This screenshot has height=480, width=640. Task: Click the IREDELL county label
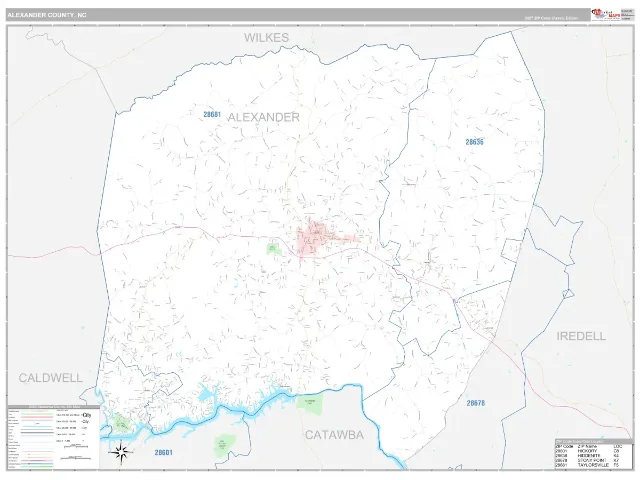[581, 336]
